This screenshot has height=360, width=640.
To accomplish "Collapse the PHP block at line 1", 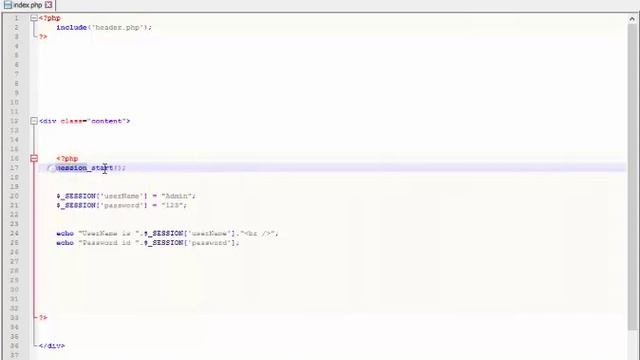I will coord(34,18).
